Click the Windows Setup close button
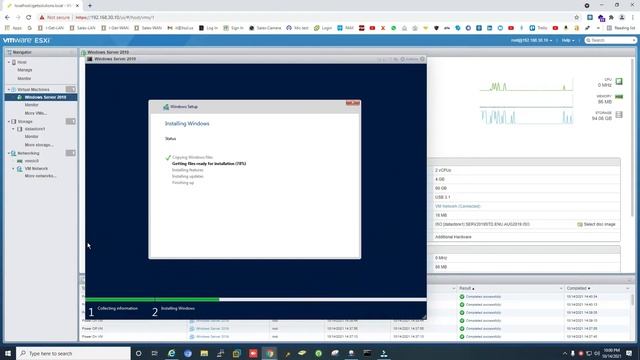 click(353, 103)
